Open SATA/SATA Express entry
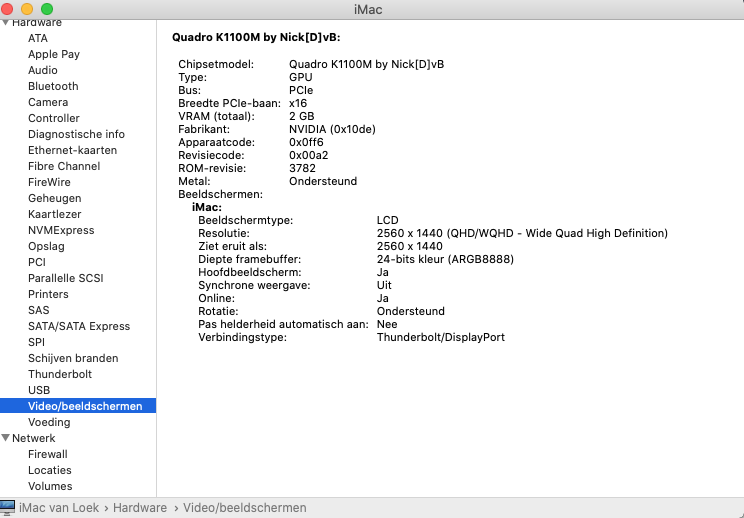The image size is (744, 518). coord(79,326)
